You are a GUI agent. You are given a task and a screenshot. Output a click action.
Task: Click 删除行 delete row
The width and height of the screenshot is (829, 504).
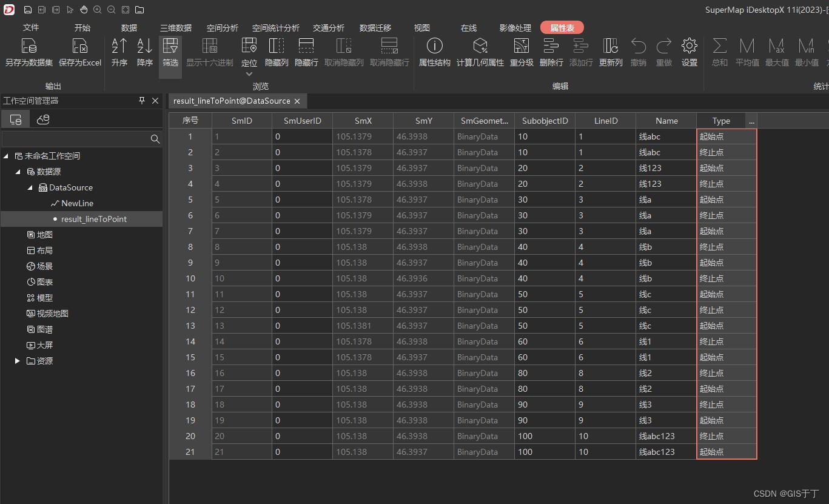tap(551, 52)
